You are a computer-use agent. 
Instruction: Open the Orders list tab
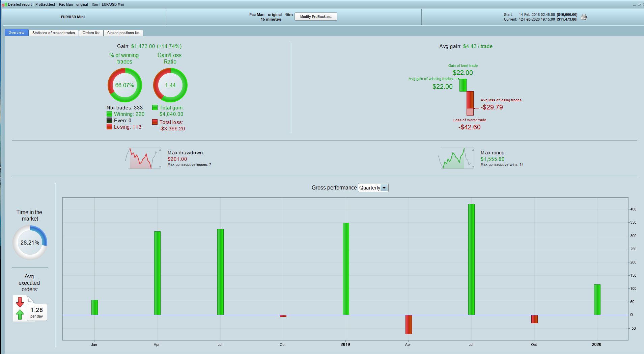coord(91,33)
